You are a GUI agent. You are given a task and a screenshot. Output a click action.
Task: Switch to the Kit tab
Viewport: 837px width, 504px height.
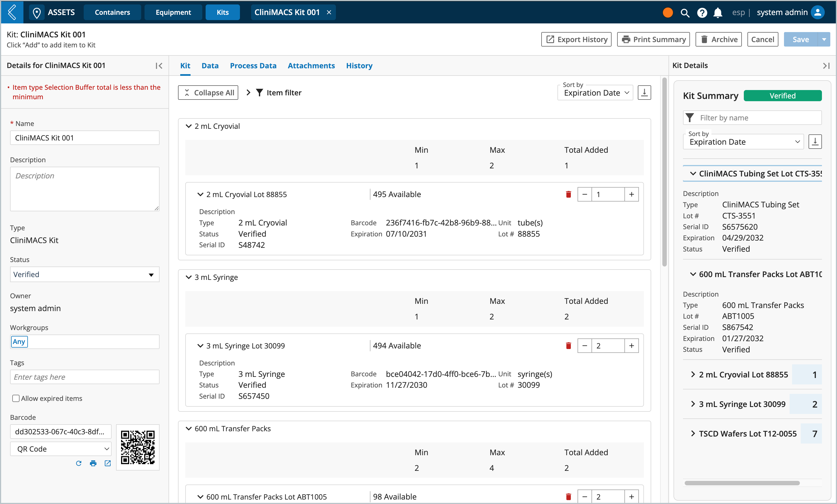pos(185,66)
